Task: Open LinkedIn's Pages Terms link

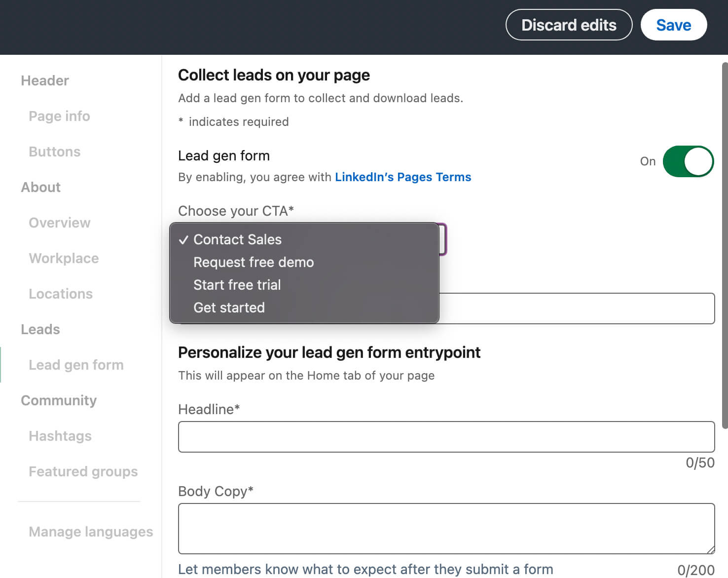Action: coord(403,177)
